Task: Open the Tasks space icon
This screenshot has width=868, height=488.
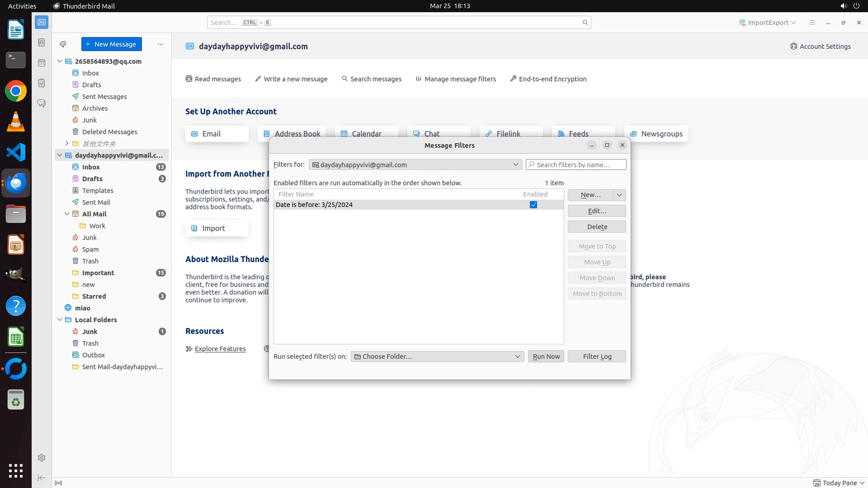Action: [42, 83]
